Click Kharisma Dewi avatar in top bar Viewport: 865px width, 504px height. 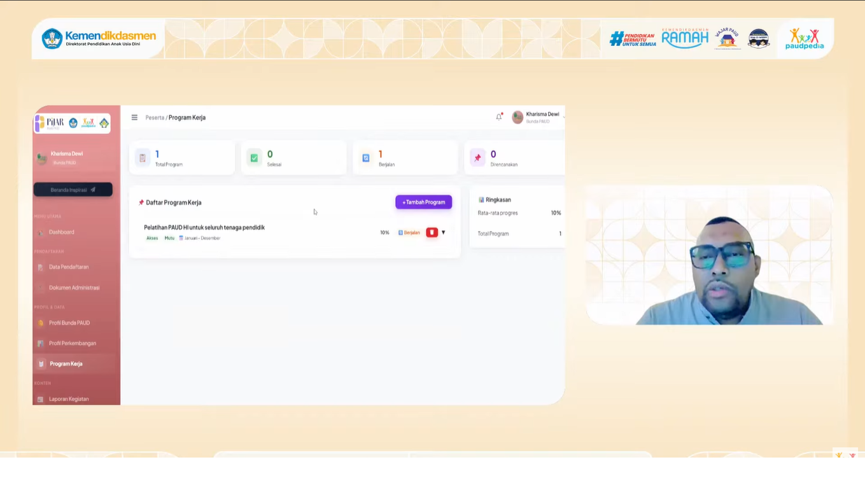[517, 117]
